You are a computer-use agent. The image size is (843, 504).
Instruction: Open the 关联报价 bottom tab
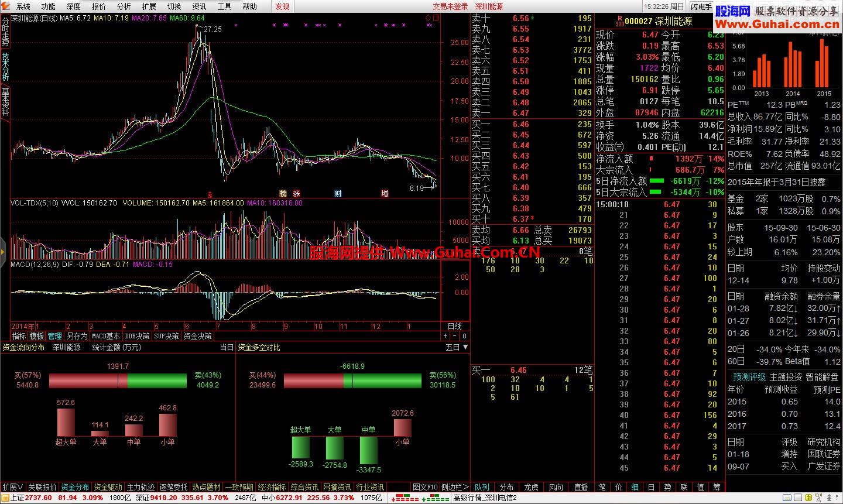43,487
